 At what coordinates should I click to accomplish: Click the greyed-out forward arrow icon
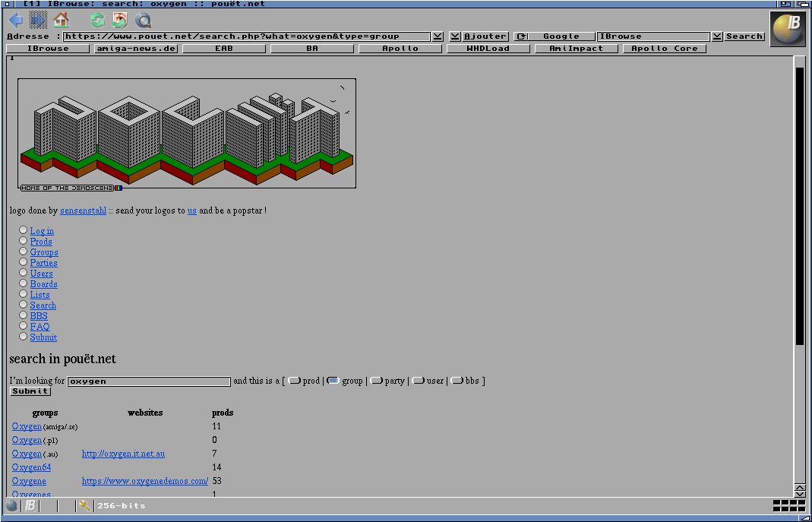click(38, 21)
